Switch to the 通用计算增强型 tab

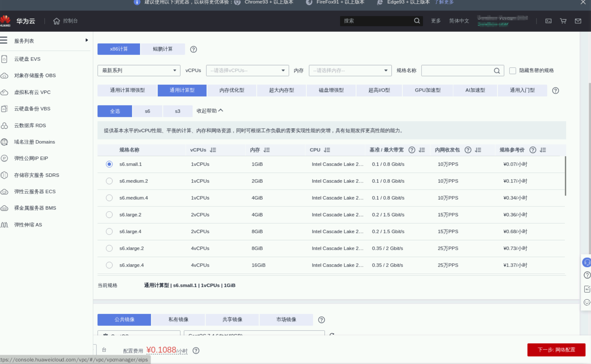[x=127, y=90]
